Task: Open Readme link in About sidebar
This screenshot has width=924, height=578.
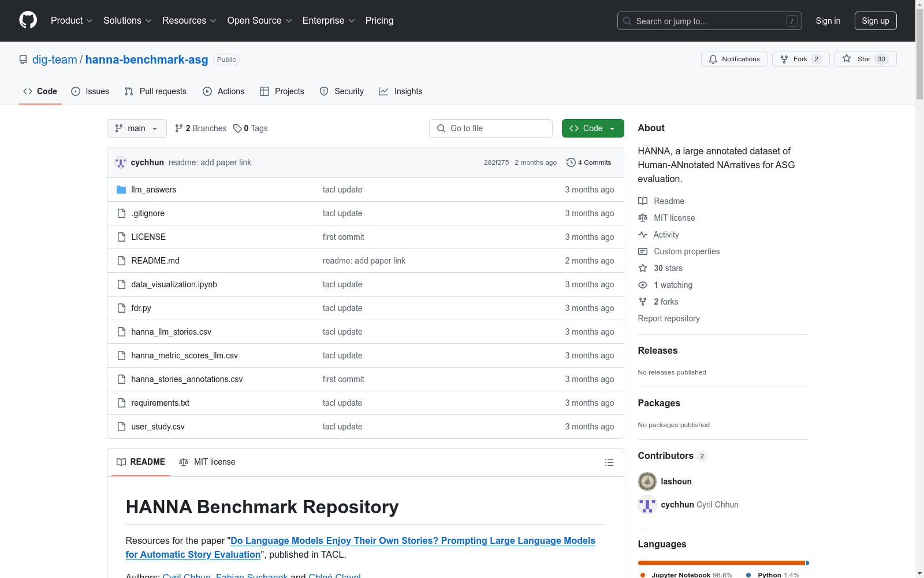Action: click(x=661, y=201)
